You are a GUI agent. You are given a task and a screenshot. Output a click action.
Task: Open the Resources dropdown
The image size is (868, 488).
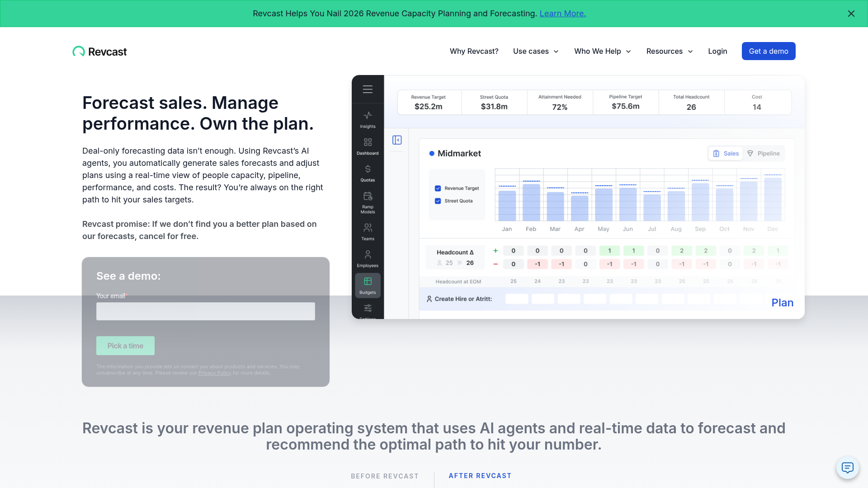coord(669,51)
